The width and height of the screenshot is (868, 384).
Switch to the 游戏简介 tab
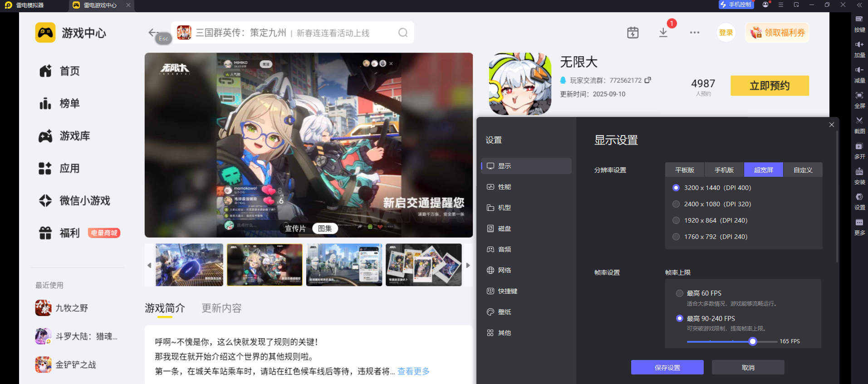tap(165, 308)
